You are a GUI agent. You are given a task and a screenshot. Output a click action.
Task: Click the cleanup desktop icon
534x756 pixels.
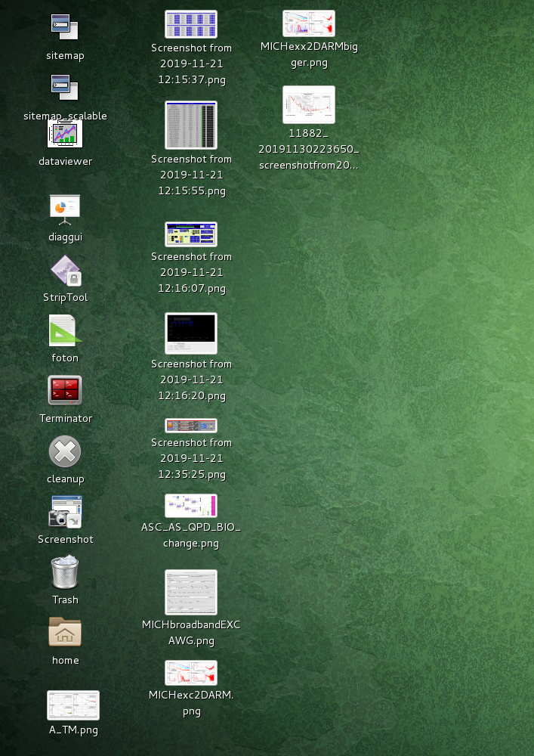(x=65, y=451)
